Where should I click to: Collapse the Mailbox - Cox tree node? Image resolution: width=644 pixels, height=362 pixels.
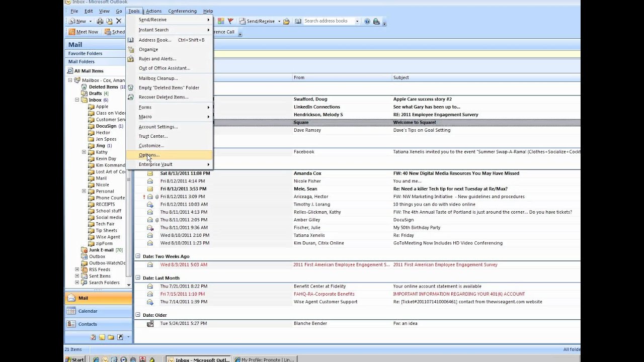(70, 80)
